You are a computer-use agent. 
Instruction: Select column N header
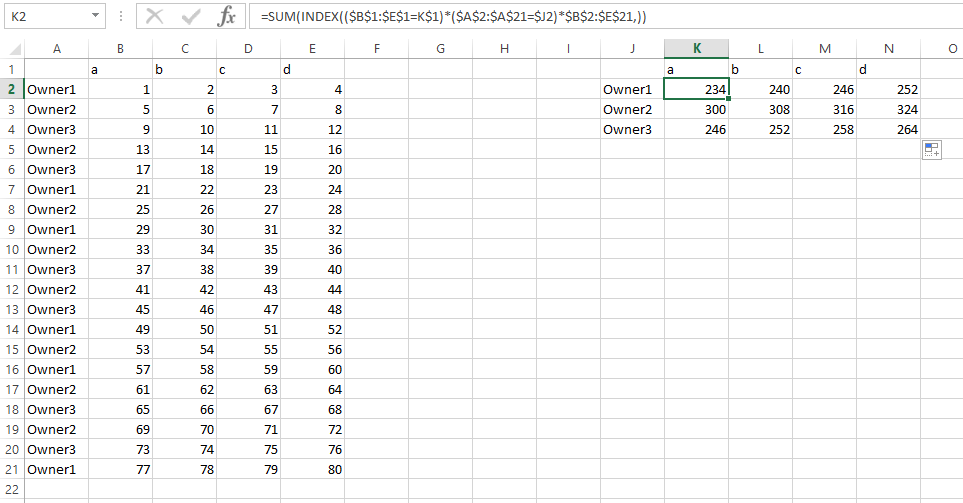888,49
